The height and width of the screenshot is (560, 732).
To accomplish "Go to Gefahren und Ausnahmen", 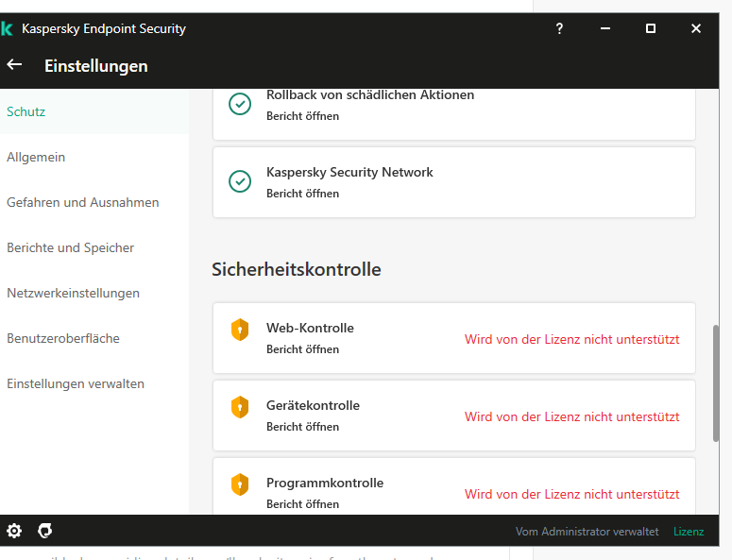I will coord(82,202).
